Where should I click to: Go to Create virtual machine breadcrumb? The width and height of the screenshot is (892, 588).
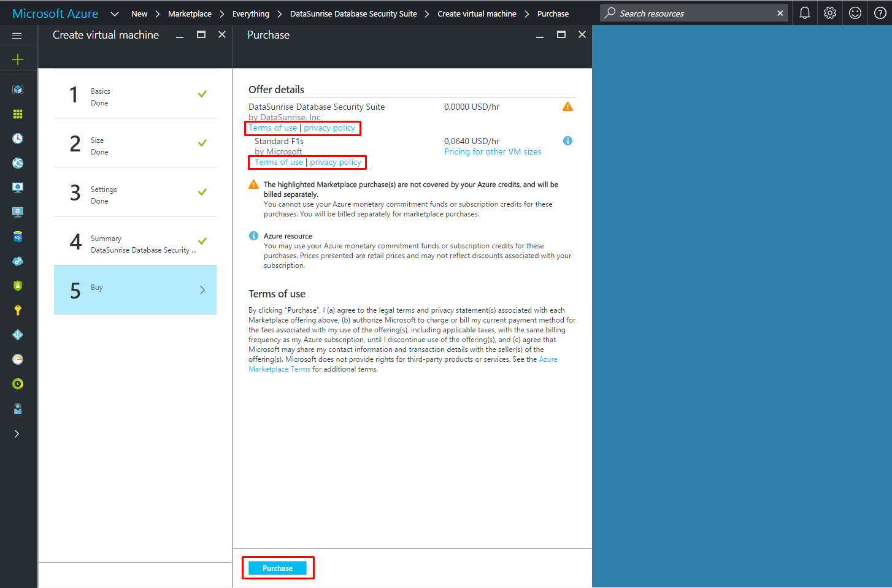point(477,13)
